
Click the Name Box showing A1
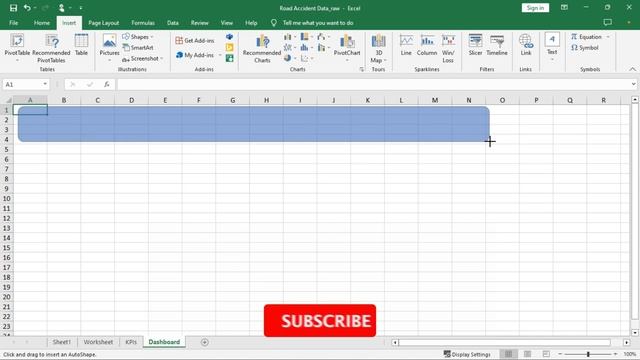[x=21, y=84]
